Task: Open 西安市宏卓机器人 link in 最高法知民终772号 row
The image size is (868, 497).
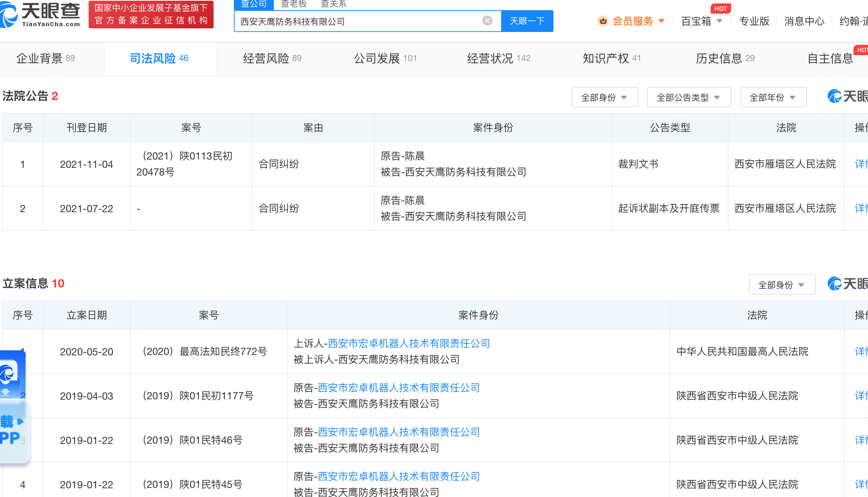Action: click(409, 343)
